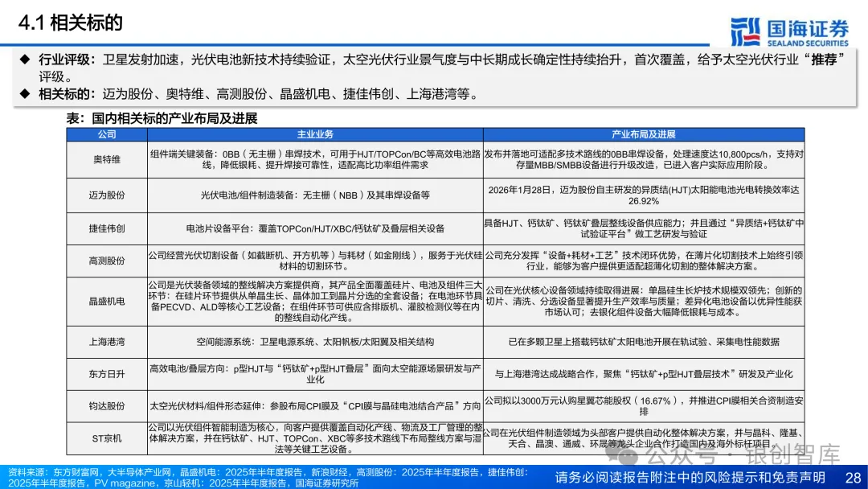Viewport: 868px width, 489px height.
Task: Select the '奥特维' company cell
Action: (107, 159)
